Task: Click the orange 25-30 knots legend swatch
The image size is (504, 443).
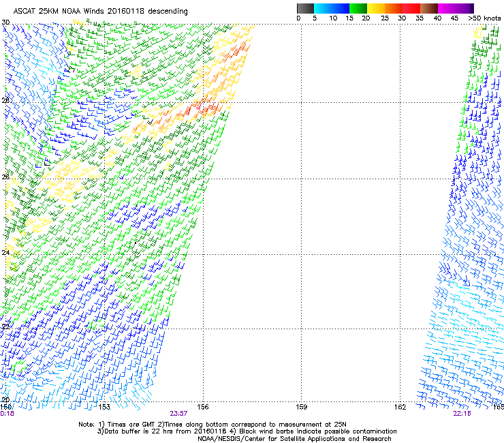Action: [394, 8]
